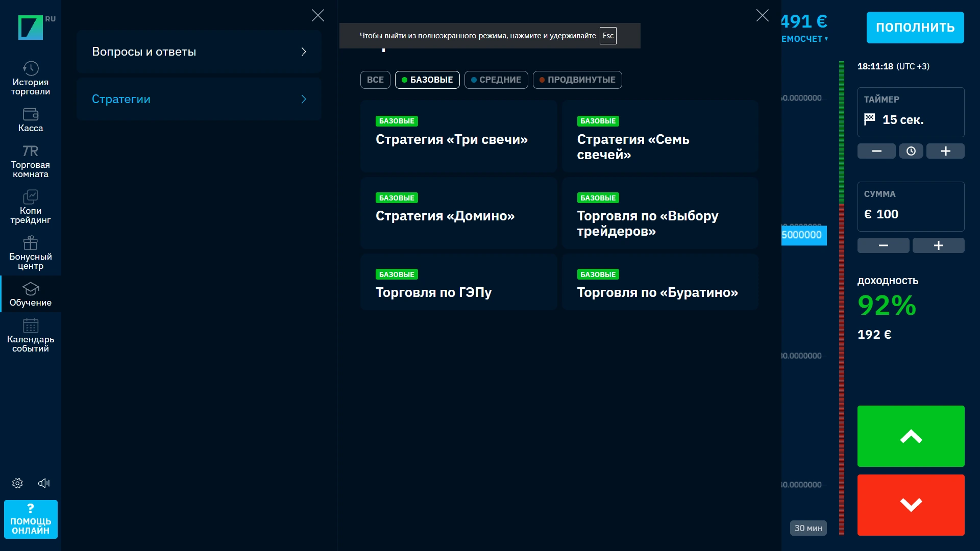Image resolution: width=980 pixels, height=551 pixels.
Task: Switch language via the RU label
Action: 51,19
